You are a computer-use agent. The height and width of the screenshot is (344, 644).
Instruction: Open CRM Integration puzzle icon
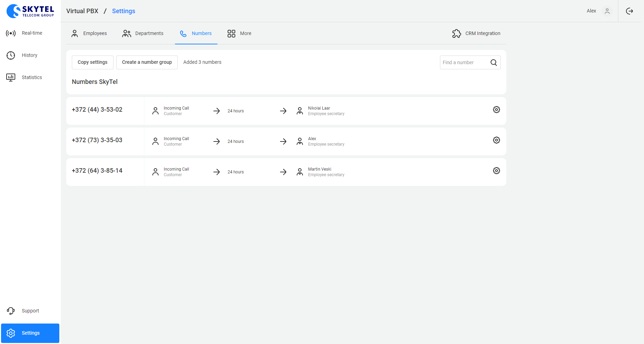tap(457, 33)
